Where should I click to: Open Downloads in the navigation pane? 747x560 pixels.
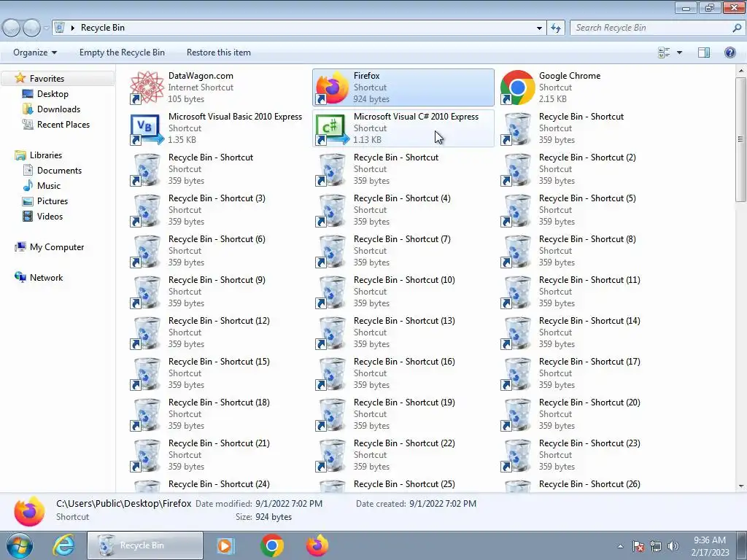click(58, 109)
